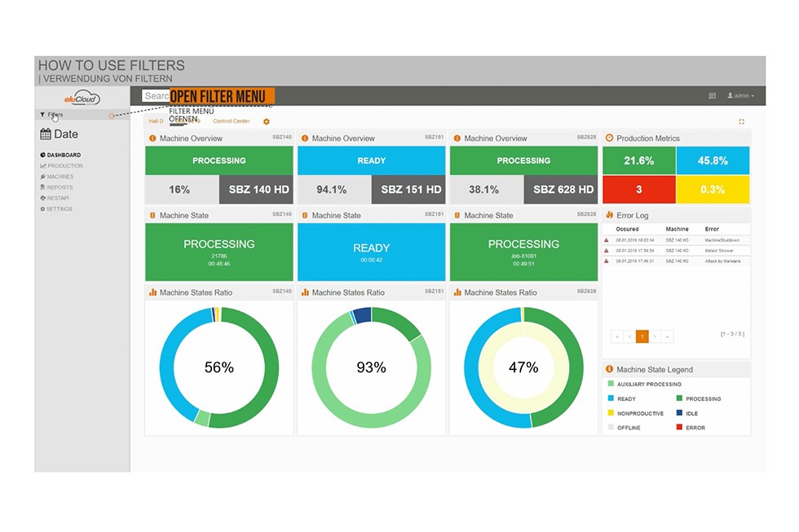Click the Error Log flame icon
This screenshot has height=532, width=799.
609,215
